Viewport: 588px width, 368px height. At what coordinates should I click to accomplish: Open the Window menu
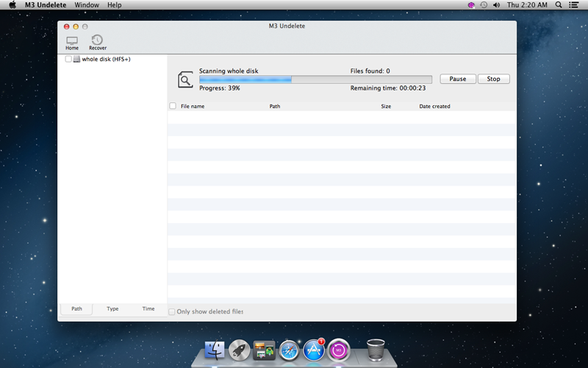pos(87,5)
